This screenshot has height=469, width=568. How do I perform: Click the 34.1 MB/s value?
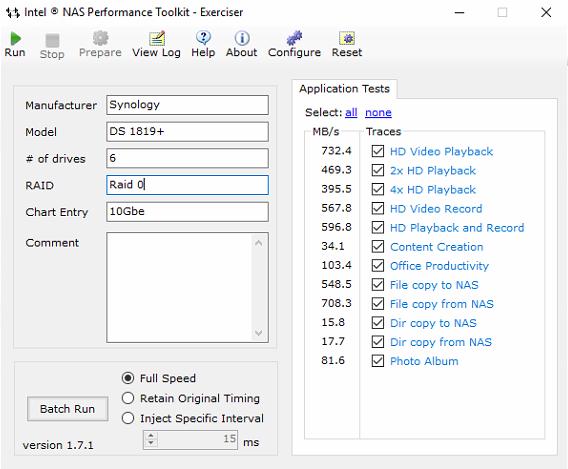point(333,246)
